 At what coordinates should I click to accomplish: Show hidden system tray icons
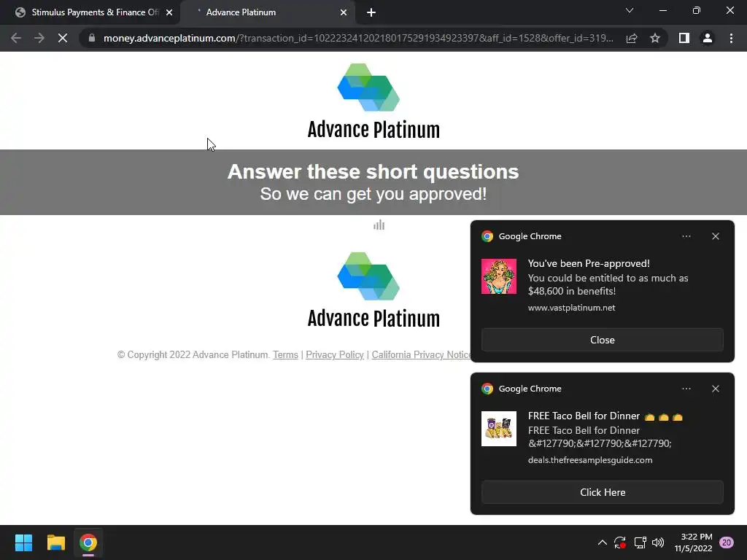(x=602, y=542)
